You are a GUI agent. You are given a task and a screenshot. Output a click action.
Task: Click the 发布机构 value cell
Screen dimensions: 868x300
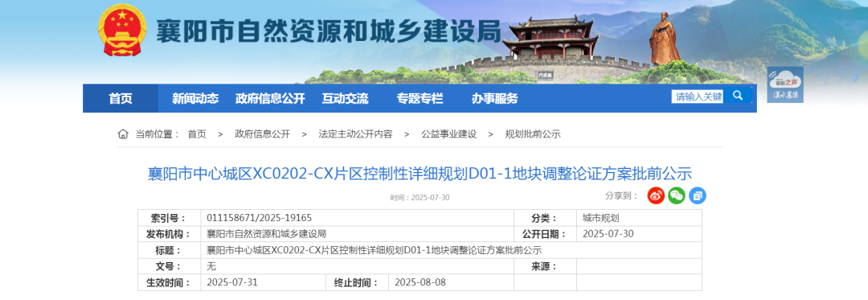(x=357, y=234)
